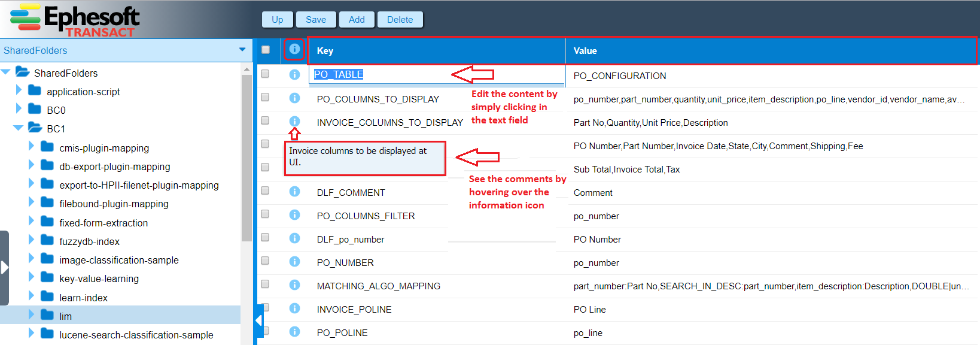Click the Ephesoft Transact logo
This screenshot has height=345, width=980.
75,20
